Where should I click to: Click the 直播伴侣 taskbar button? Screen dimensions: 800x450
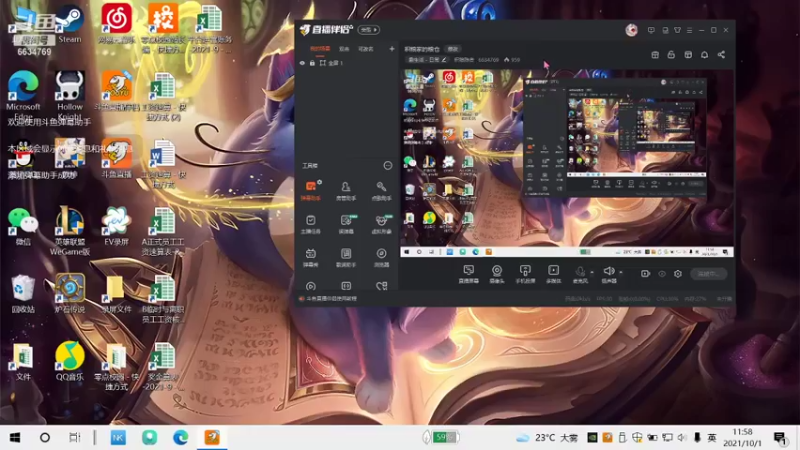212,437
